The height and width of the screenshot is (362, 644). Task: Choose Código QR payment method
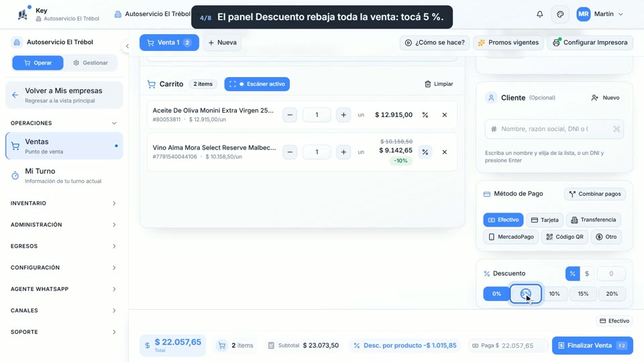(x=565, y=237)
